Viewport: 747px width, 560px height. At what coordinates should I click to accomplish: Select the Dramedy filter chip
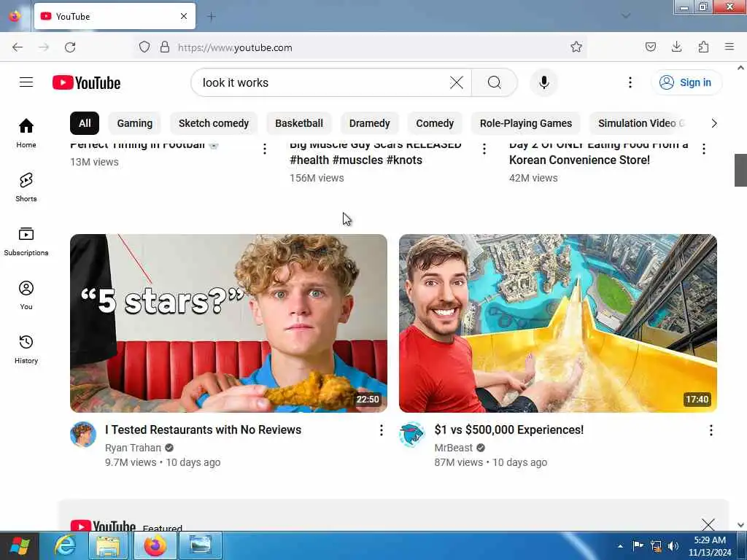click(370, 123)
